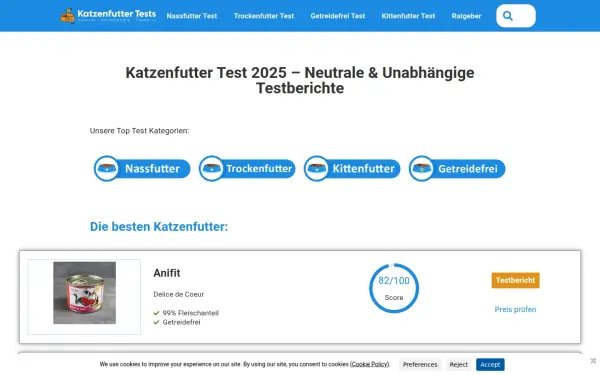Open the Cookie Policy link

tap(369, 364)
